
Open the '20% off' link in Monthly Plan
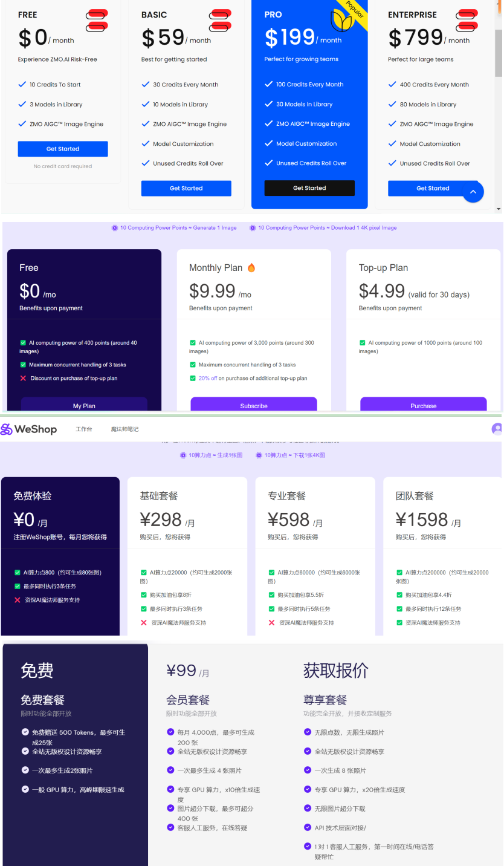point(208,378)
